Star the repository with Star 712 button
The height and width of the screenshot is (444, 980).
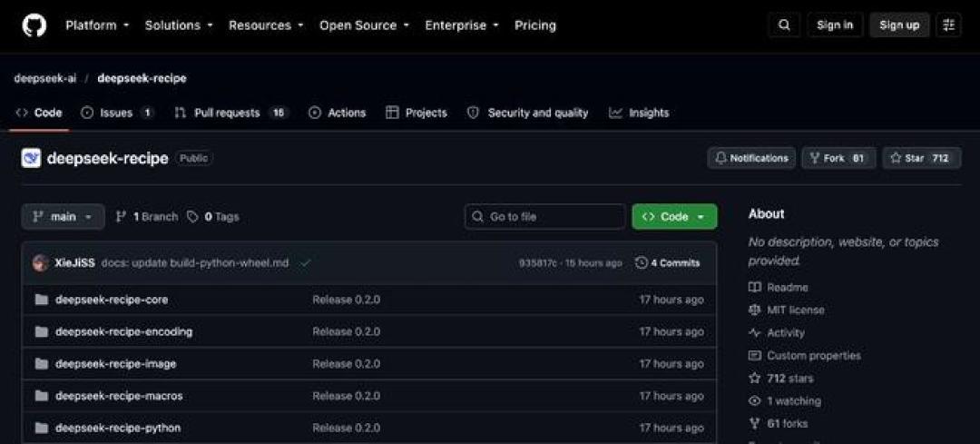coord(921,158)
